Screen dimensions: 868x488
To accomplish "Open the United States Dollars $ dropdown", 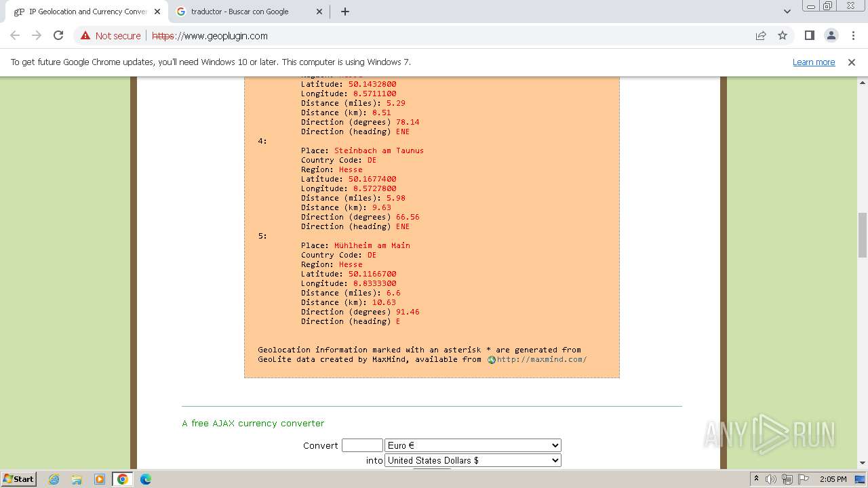I will pyautogui.click(x=473, y=460).
